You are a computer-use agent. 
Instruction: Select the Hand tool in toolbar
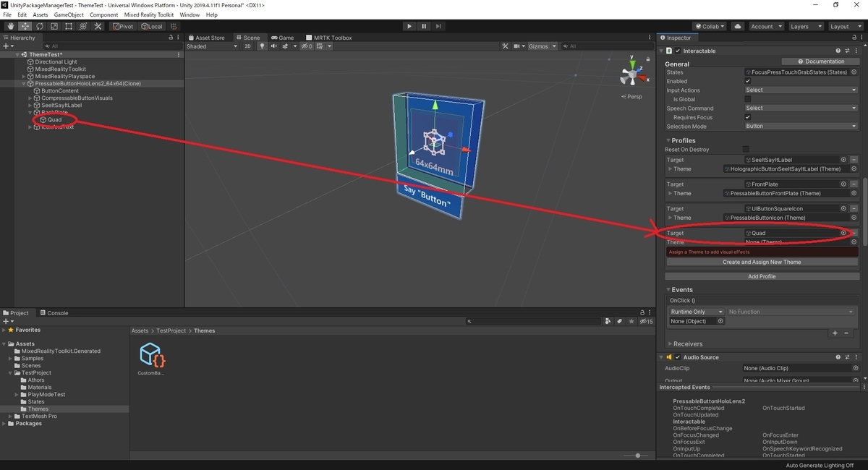[x=11, y=27]
